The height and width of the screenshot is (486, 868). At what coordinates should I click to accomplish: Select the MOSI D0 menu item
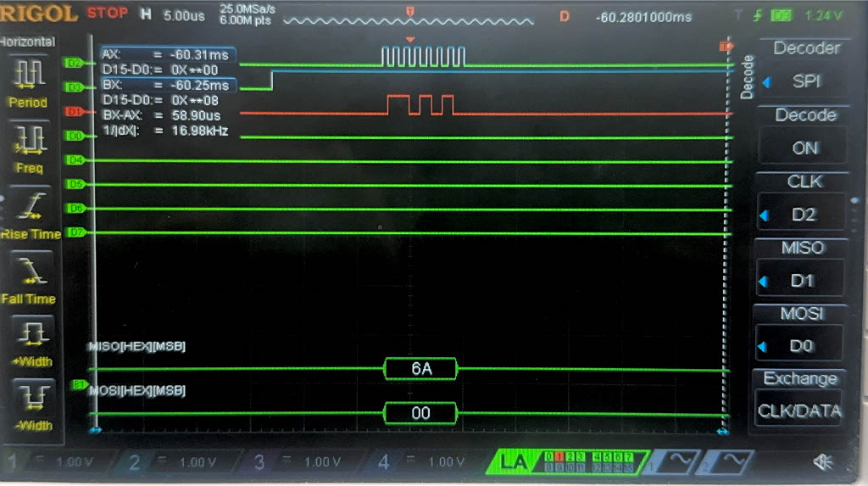point(804,345)
